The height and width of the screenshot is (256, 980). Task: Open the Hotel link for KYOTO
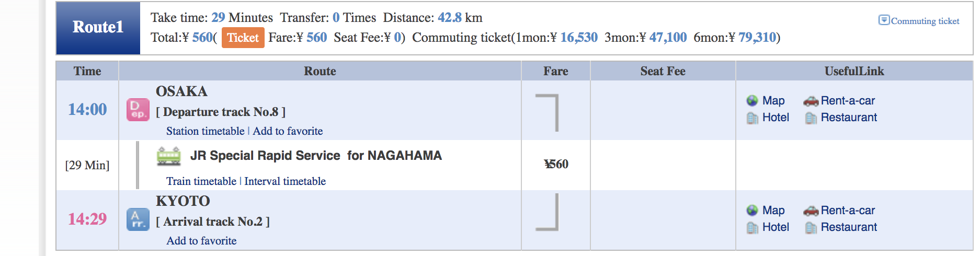(x=776, y=227)
